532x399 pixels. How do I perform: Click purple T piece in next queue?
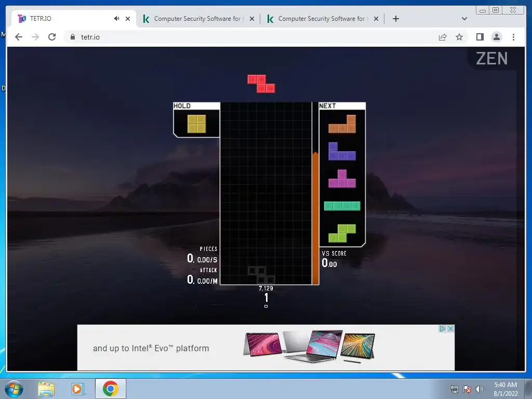pyautogui.click(x=342, y=179)
